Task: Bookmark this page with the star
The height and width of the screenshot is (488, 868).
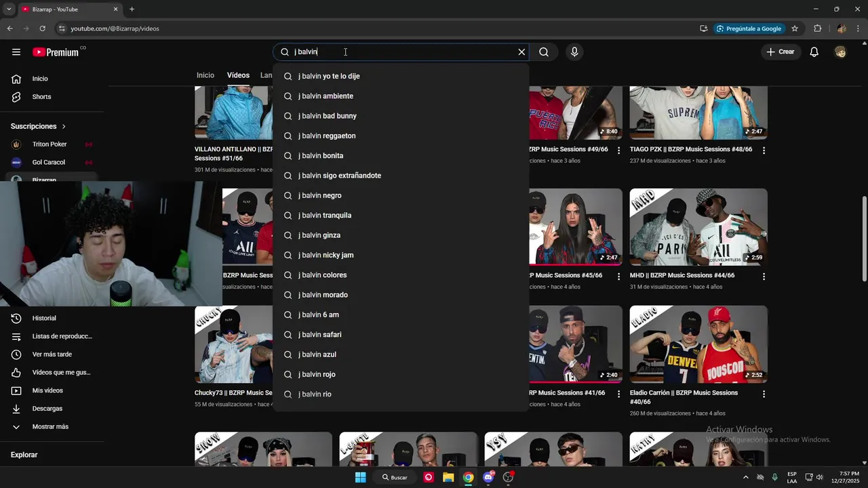Action: pyautogui.click(x=795, y=28)
